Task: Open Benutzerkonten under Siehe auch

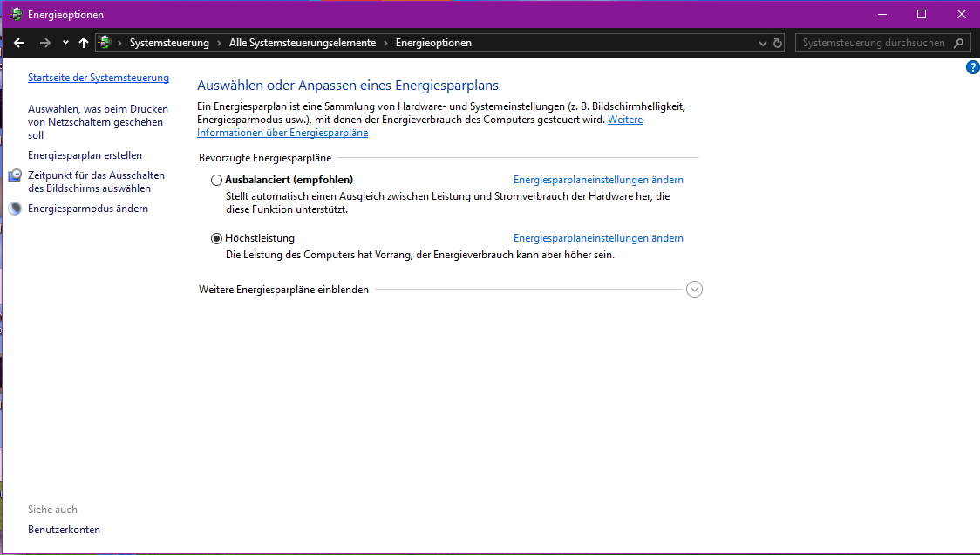Action: [x=64, y=530]
